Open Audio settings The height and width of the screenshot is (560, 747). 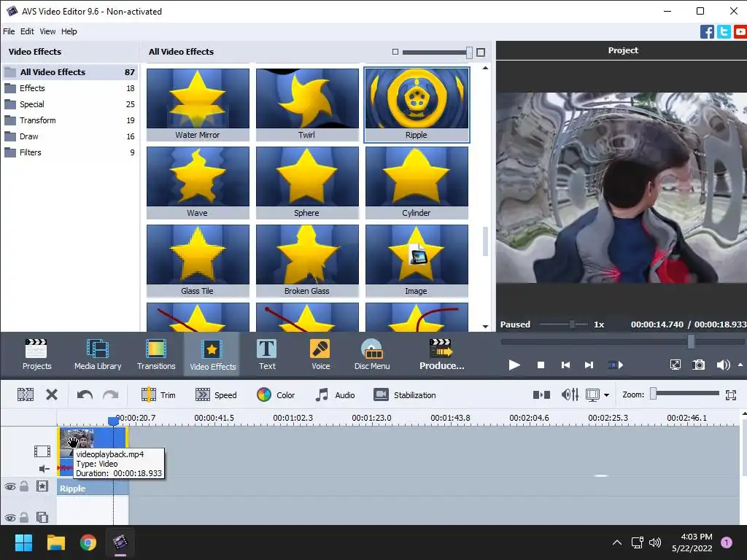click(335, 394)
